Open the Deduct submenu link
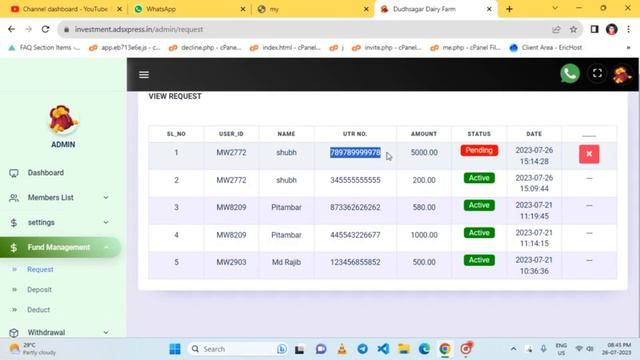Viewport: 640px width, 360px height. tap(38, 309)
